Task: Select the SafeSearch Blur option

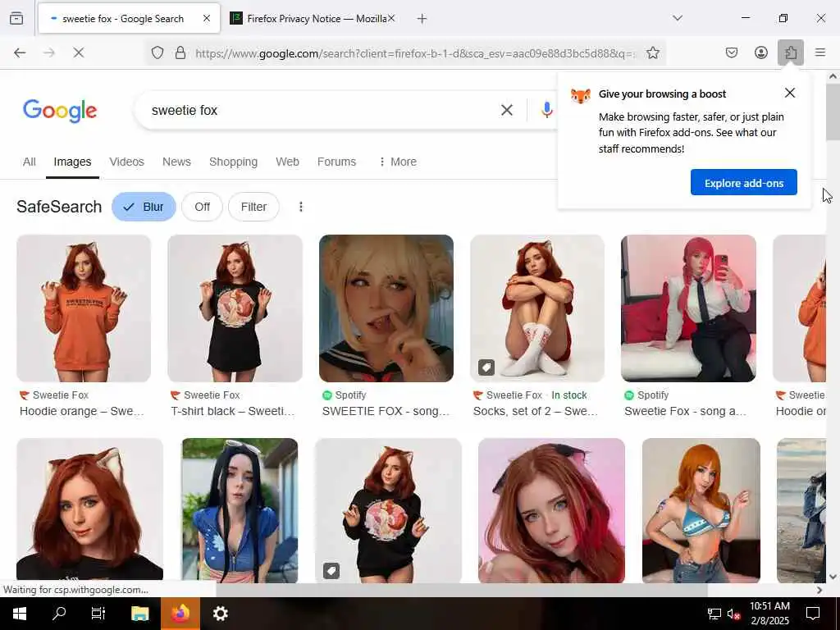Action: (144, 207)
